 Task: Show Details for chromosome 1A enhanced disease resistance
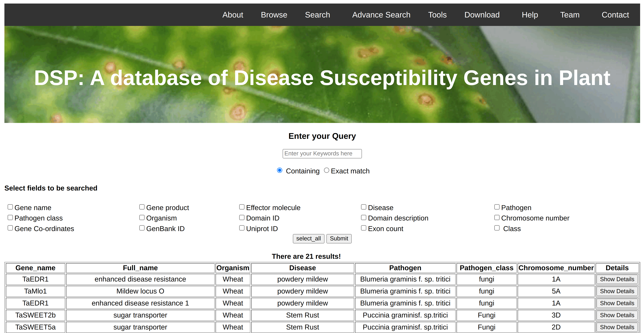click(x=617, y=279)
